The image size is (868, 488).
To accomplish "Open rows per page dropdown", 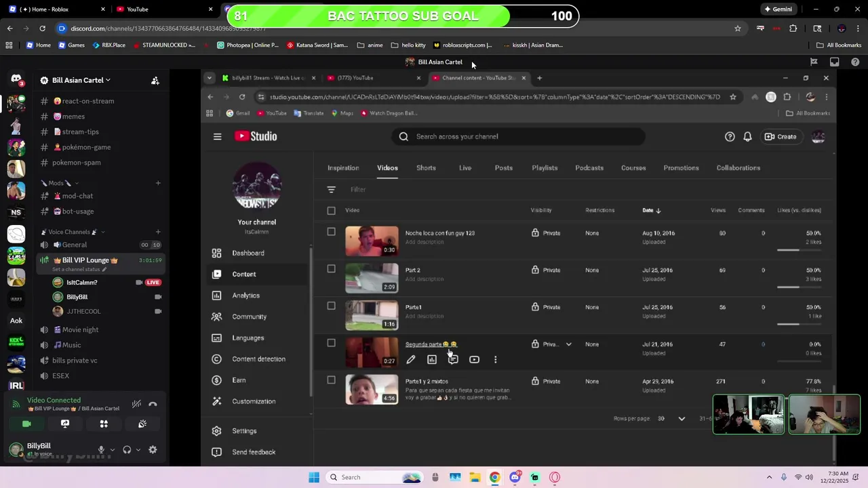I will pyautogui.click(x=682, y=419).
